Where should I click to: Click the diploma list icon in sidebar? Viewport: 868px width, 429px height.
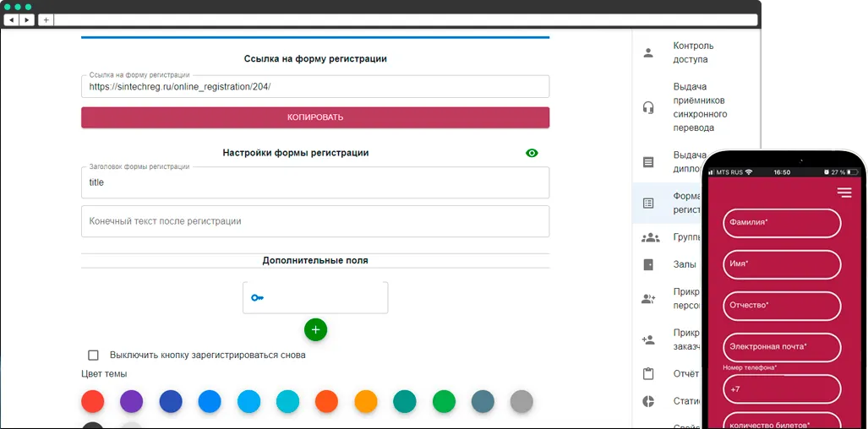648,162
